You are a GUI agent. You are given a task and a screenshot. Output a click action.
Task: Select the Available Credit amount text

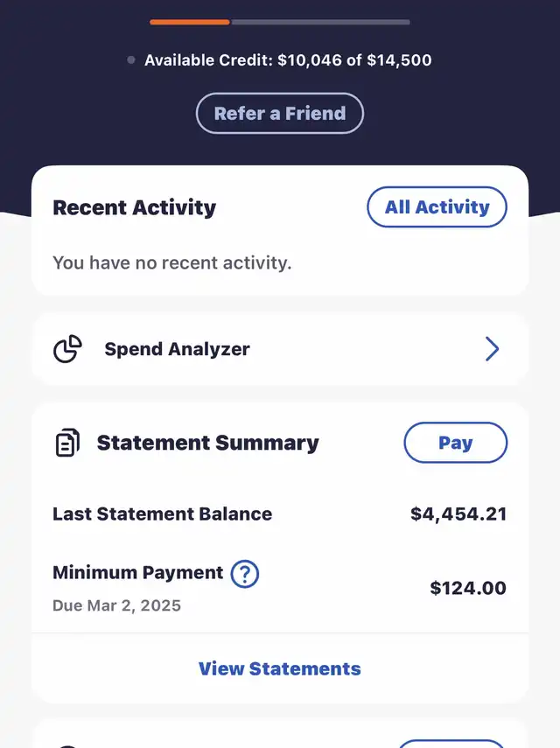288,60
